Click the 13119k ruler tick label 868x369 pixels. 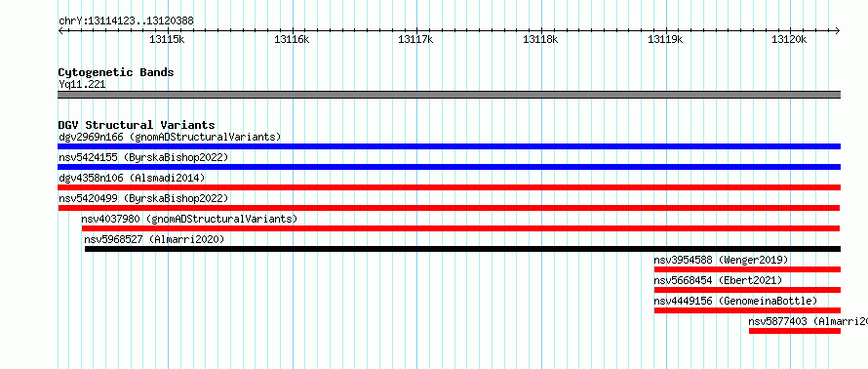pyautogui.click(x=665, y=40)
